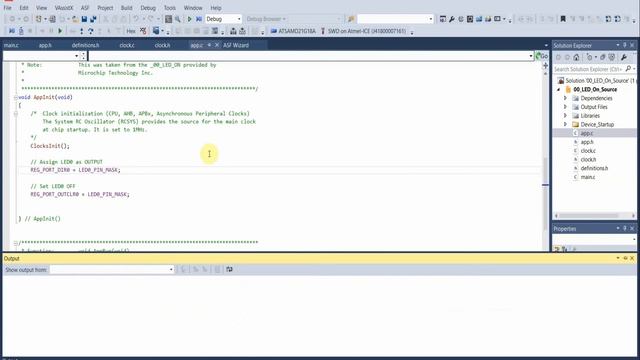Click SWD on Atmel-ICE tool button
Screen dimensions: 640x360
click(x=363, y=31)
